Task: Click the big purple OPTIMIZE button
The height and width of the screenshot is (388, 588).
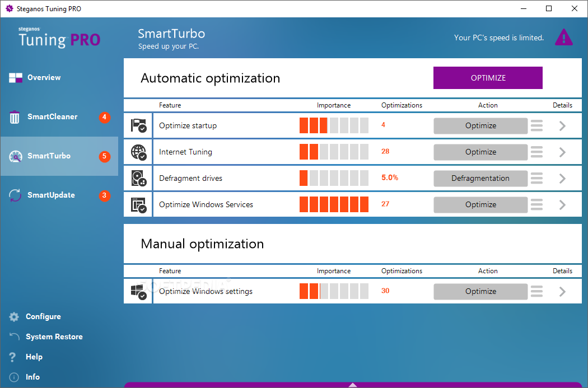Action: [x=488, y=78]
